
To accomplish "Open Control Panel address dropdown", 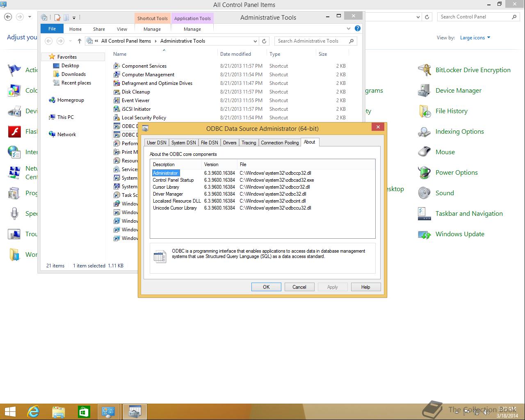I will (418, 17).
